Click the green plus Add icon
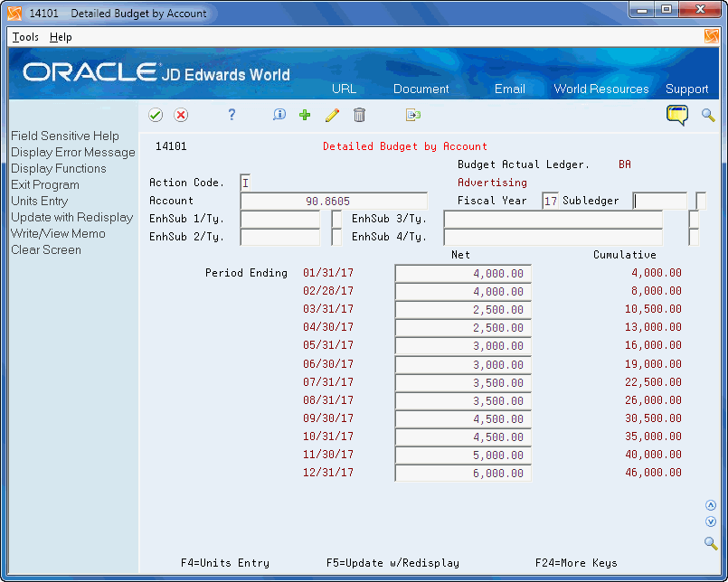 [305, 115]
